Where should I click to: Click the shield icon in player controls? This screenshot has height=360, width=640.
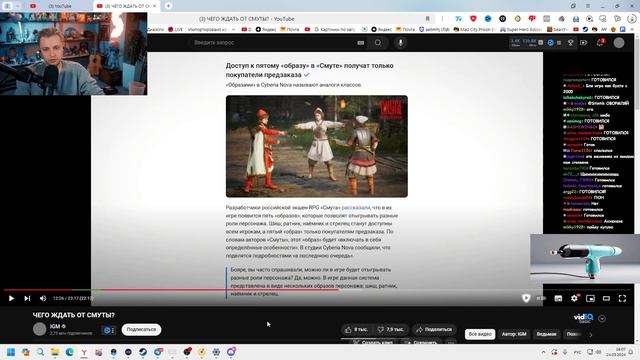[x=526, y=298]
